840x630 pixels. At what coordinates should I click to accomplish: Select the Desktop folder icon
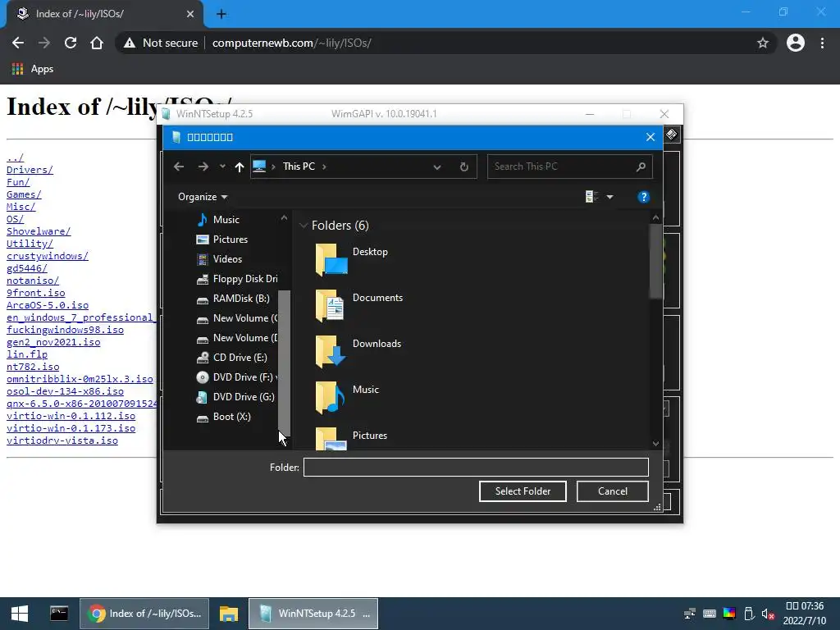coord(331,259)
